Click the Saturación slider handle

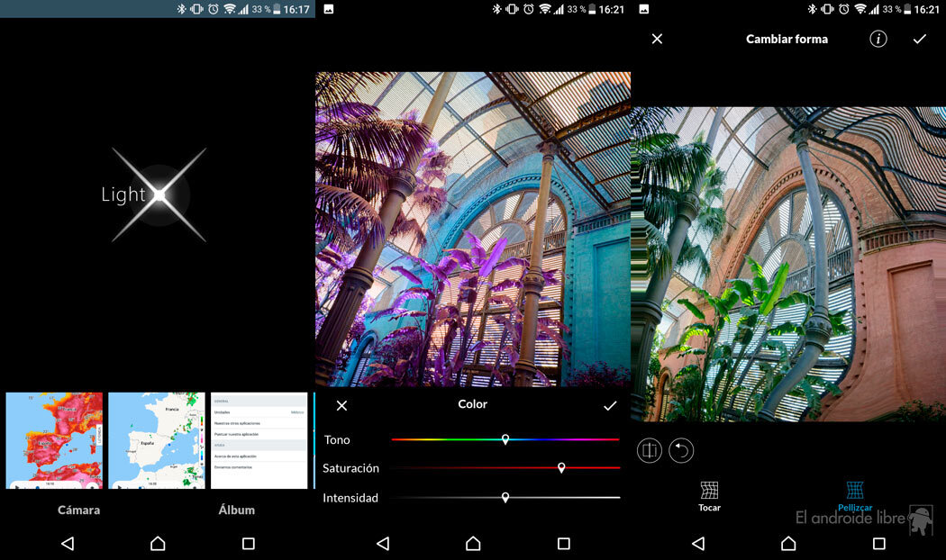(561, 468)
